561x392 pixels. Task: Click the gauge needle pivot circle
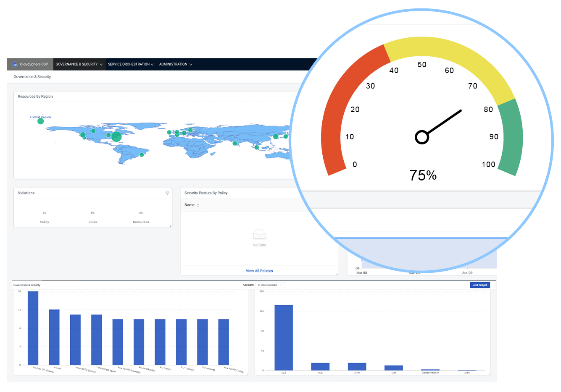pos(422,137)
